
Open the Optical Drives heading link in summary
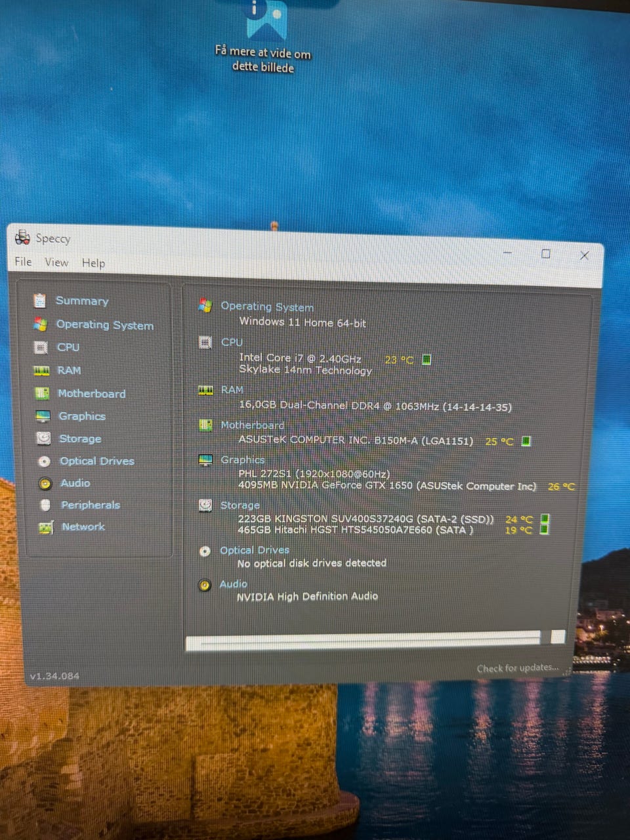click(x=254, y=550)
